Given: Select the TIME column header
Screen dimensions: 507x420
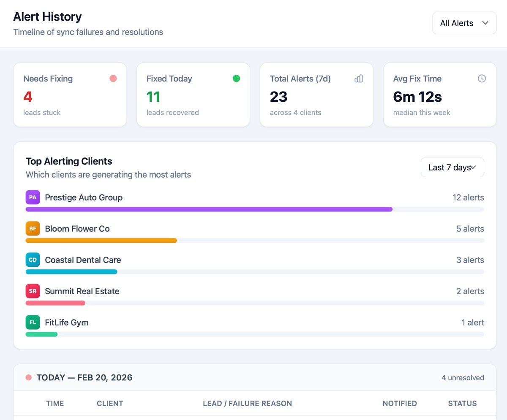Looking at the screenshot, I should [x=55, y=403].
